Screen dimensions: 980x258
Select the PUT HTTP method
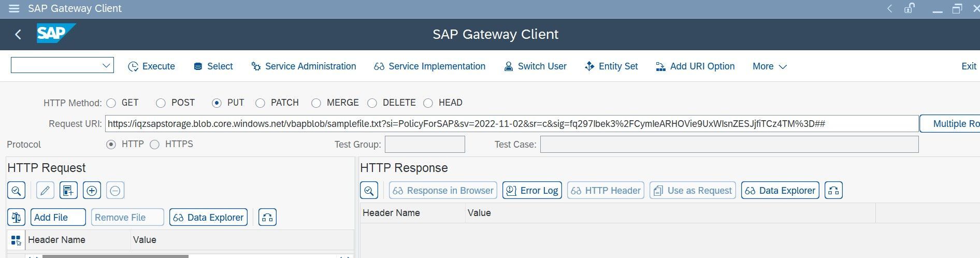(217, 103)
